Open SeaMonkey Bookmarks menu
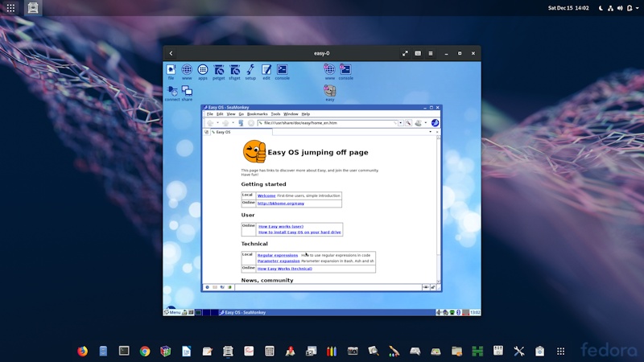This screenshot has width=644, height=362. click(x=257, y=114)
